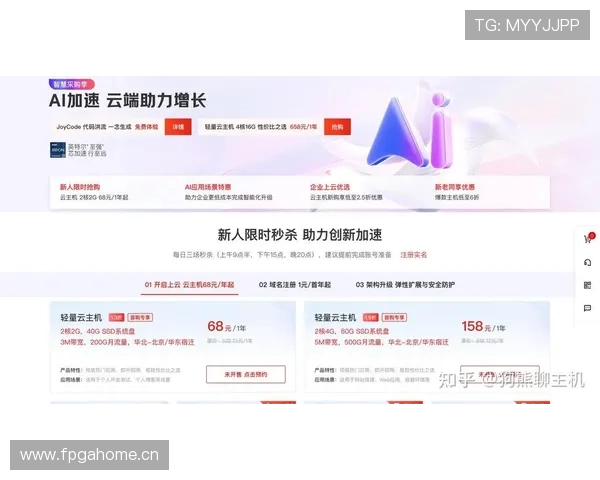This screenshot has height=480, width=600.
Task: Open the 企业上云优选 section entry
Action: [x=330, y=187]
